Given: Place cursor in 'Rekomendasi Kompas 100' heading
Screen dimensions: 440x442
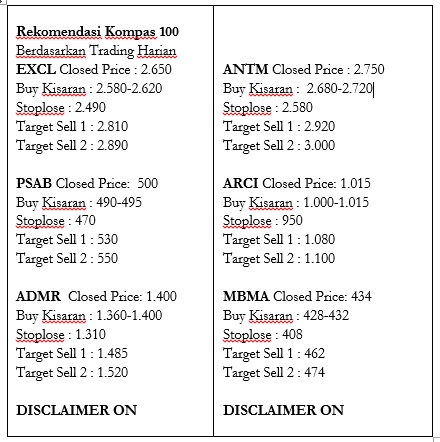Looking at the screenshot, I should [x=97, y=32].
